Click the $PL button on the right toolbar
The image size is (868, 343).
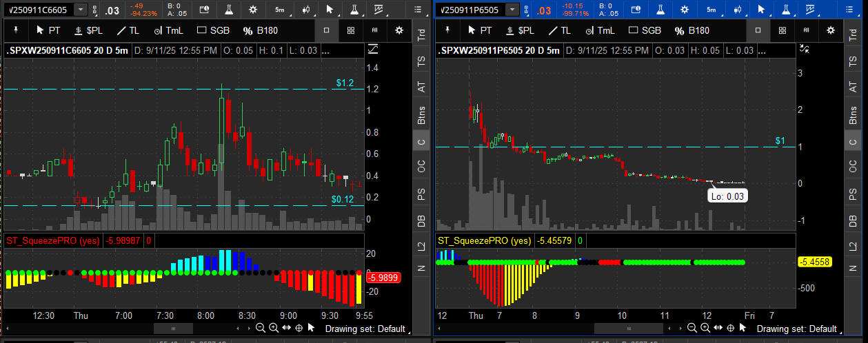pyautogui.click(x=518, y=30)
